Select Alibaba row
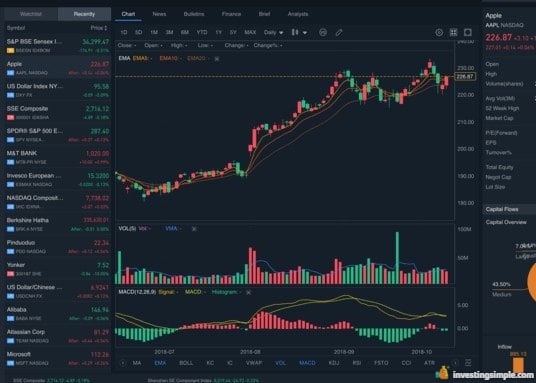The image size is (536, 383). 57,314
